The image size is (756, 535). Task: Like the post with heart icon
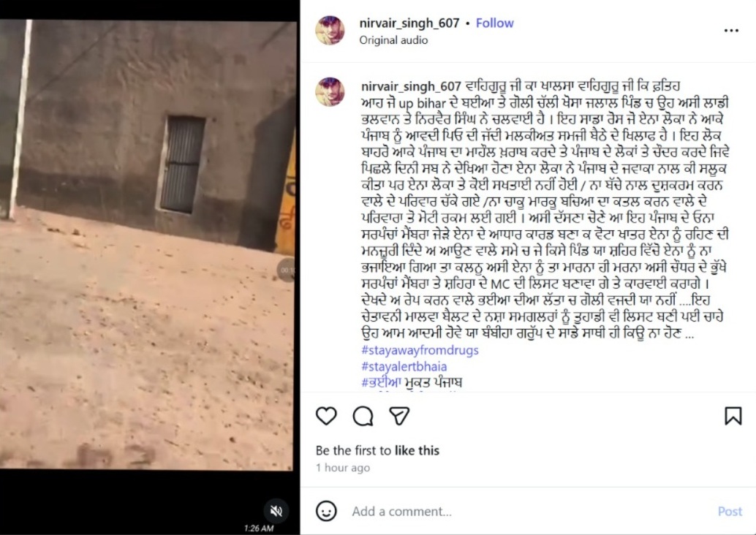326,416
